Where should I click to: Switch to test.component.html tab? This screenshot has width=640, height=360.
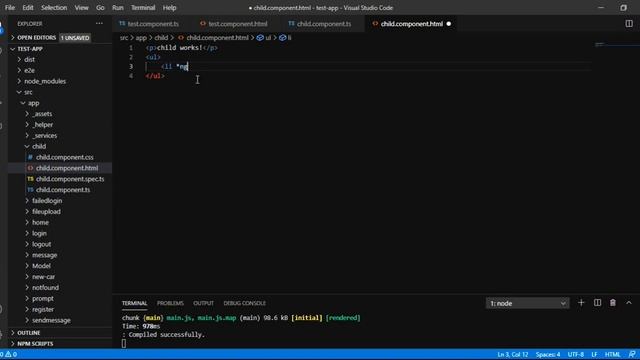point(238,24)
